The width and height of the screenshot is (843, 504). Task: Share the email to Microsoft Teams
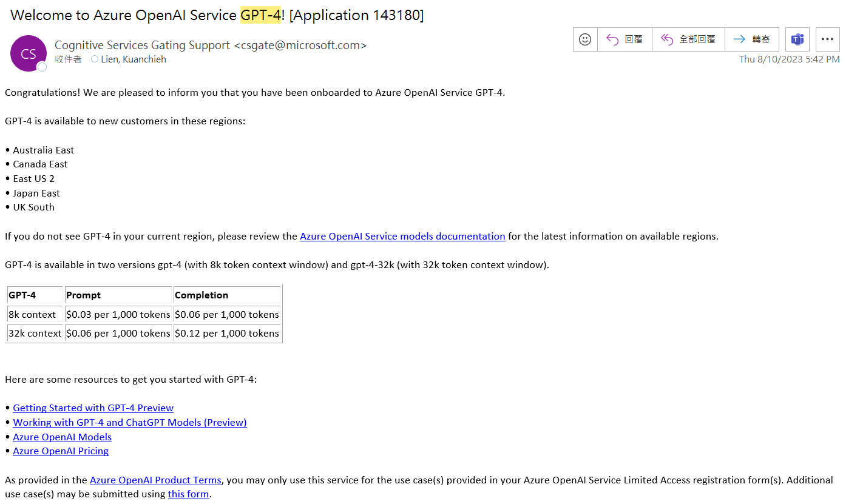[797, 39]
